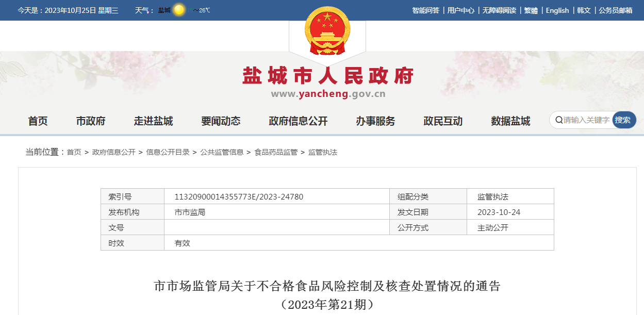This screenshot has height=315, width=644.
Task: Open 智能问答 link in top bar
Action: [x=425, y=10]
